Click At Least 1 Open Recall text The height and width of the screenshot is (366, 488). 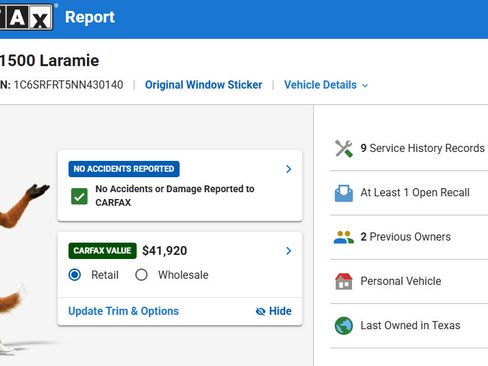tap(415, 193)
